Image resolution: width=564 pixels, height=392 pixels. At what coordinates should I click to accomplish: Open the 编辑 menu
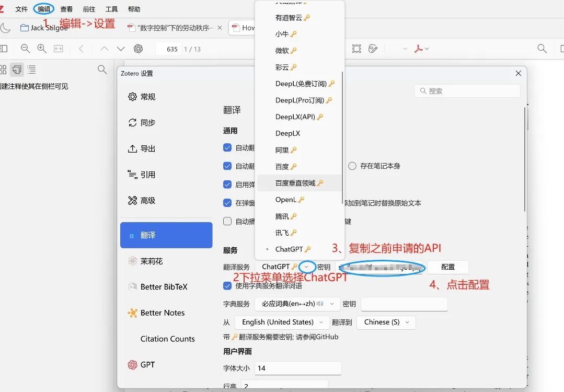coord(44,9)
